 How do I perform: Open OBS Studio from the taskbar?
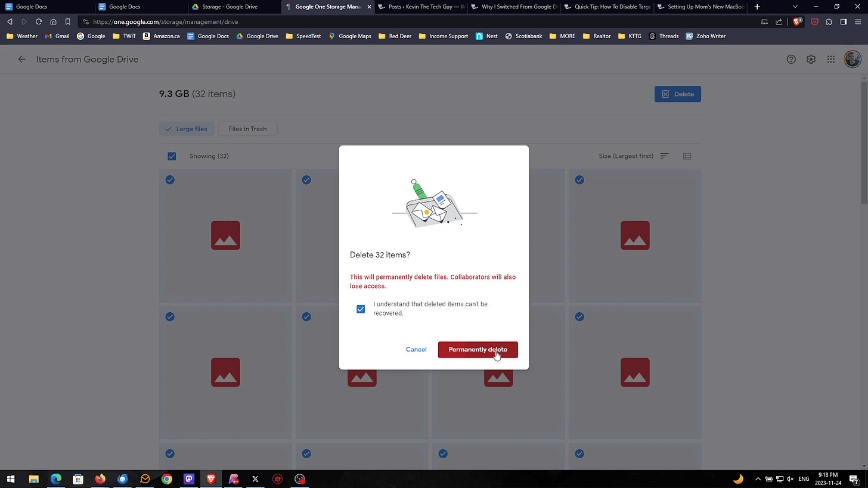click(x=300, y=479)
